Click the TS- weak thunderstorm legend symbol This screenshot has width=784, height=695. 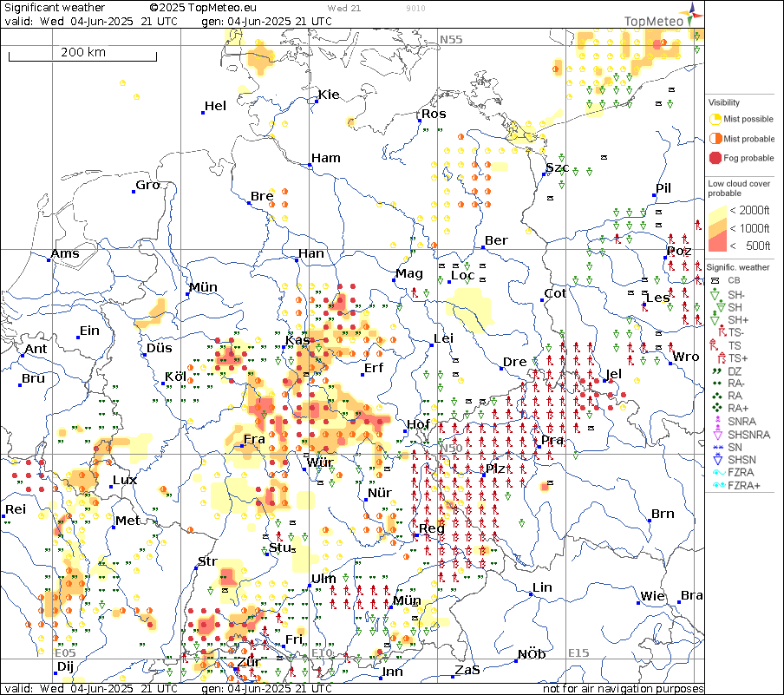pyautogui.click(x=722, y=331)
